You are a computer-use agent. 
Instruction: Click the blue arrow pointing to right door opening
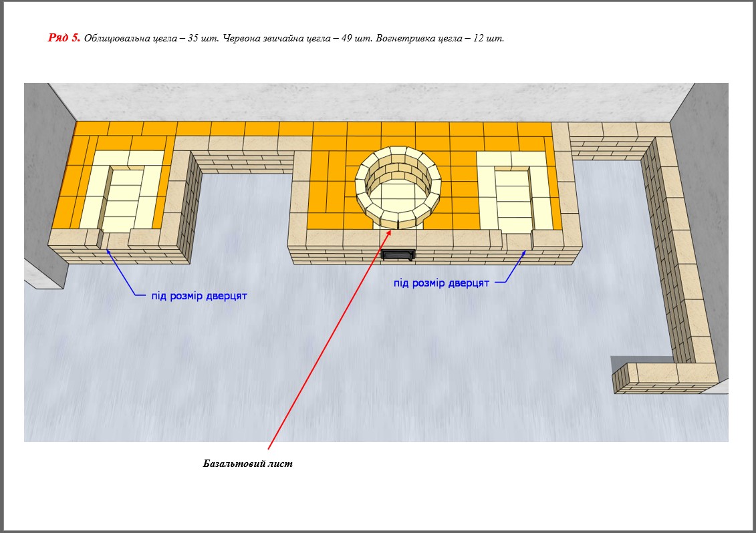point(515,269)
